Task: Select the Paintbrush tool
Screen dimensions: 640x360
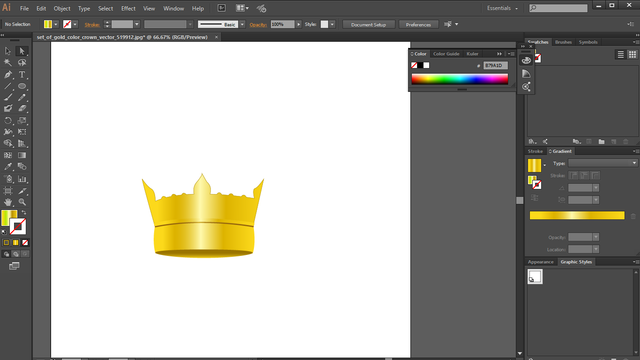Action: point(8,98)
